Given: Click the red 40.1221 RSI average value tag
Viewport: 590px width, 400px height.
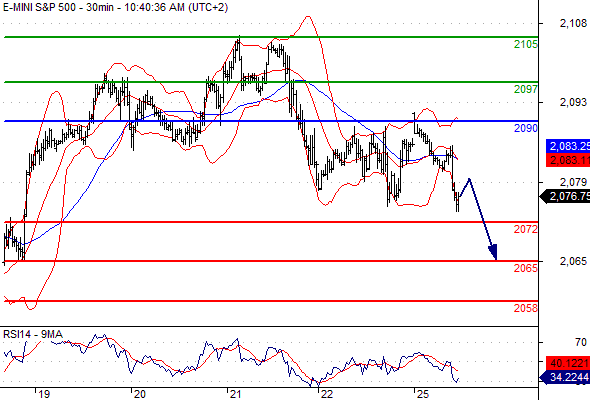Looking at the screenshot, I should coord(568,363).
